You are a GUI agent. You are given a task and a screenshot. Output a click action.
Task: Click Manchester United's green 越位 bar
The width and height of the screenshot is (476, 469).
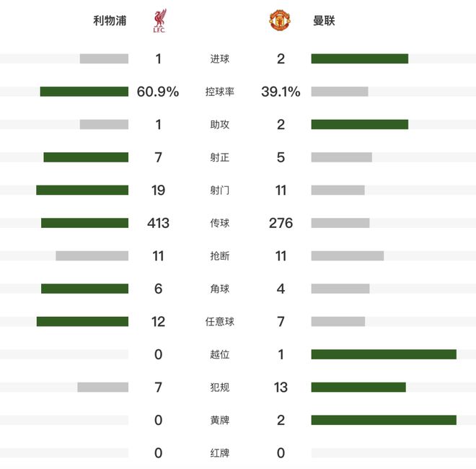[x=384, y=354]
